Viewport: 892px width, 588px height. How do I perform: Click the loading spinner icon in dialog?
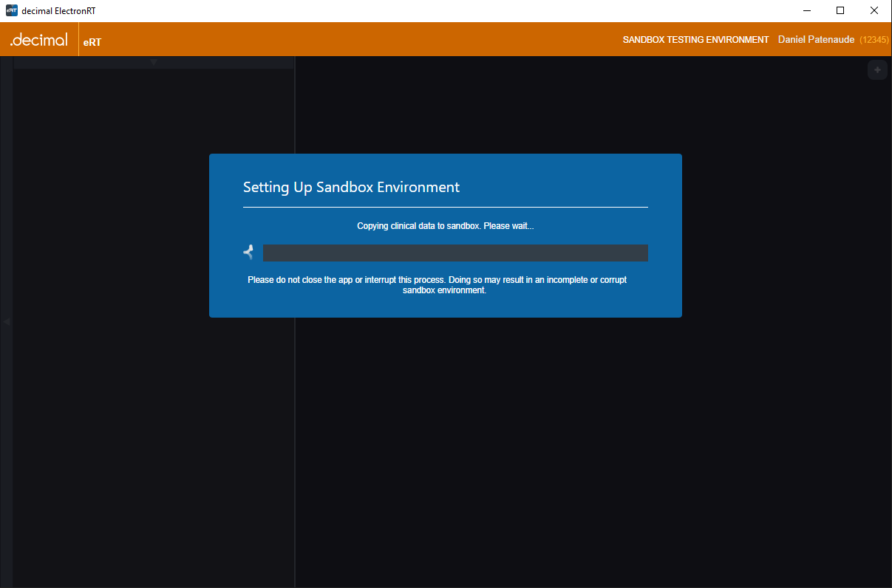point(249,253)
